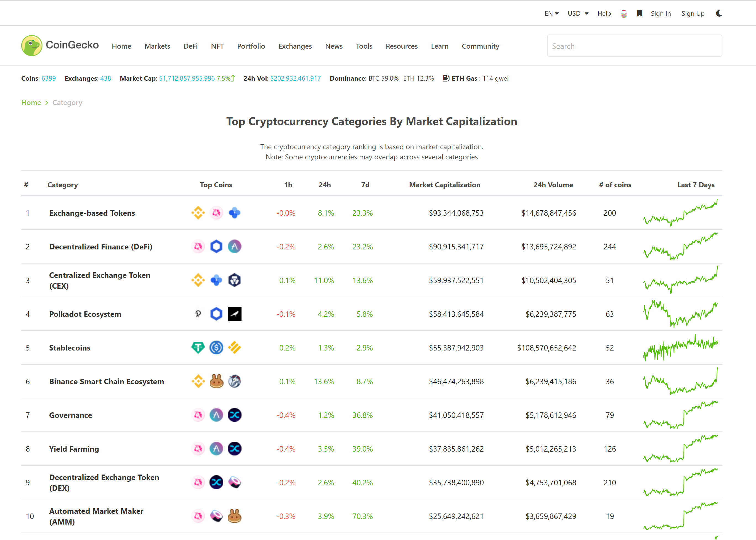The image size is (756, 540).
Task: Click the SushiSwap icon in Automated Market Maker row
Action: click(x=216, y=516)
